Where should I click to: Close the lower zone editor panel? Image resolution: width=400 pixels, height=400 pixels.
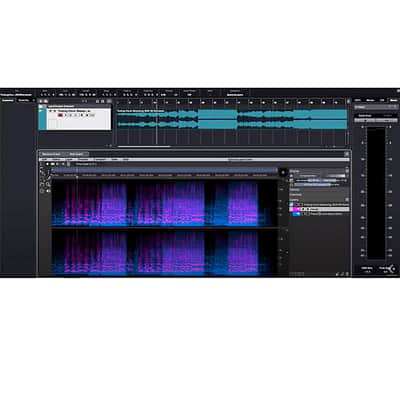pyautogui.click(x=347, y=154)
